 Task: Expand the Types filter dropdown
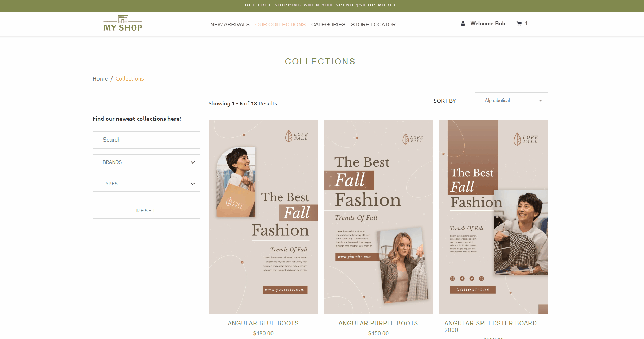point(146,184)
